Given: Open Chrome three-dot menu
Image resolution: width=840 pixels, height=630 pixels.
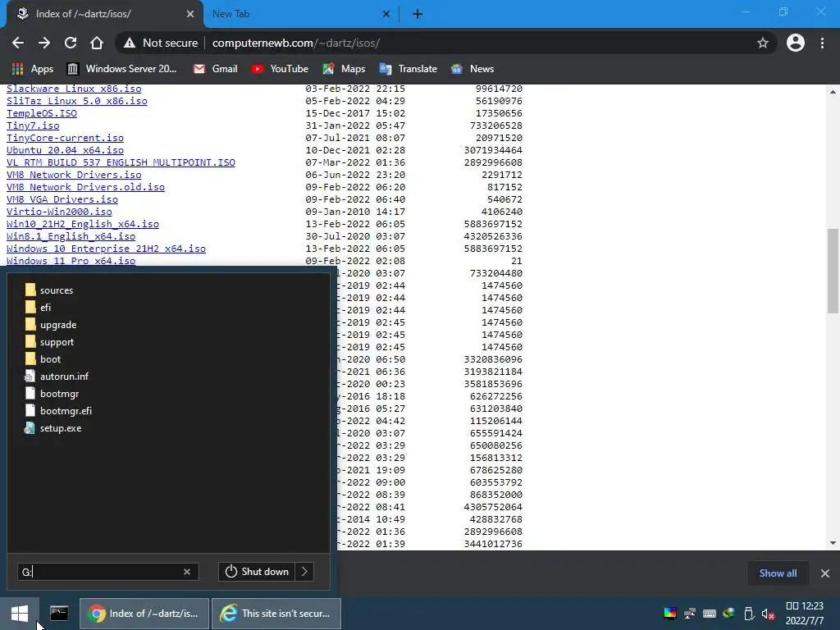Looking at the screenshot, I should [822, 43].
